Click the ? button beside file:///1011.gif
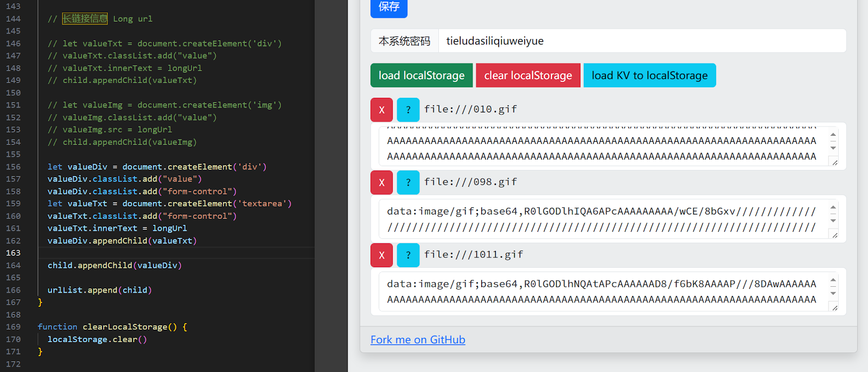This screenshot has height=372, width=868. pos(408,255)
